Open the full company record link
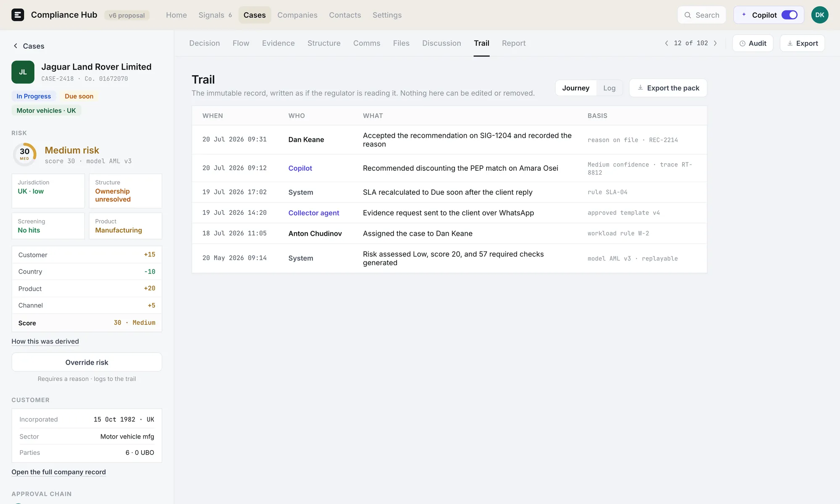 [x=58, y=472]
